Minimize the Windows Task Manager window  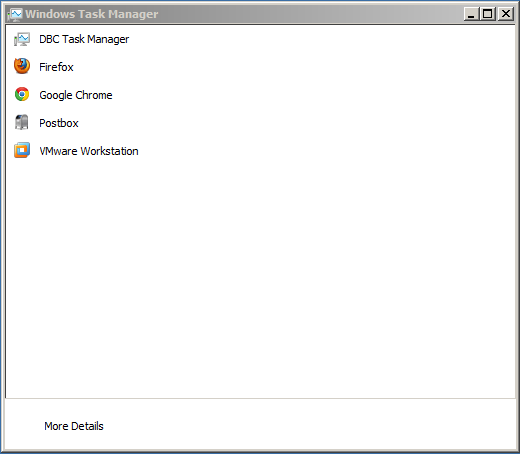pyautogui.click(x=471, y=14)
